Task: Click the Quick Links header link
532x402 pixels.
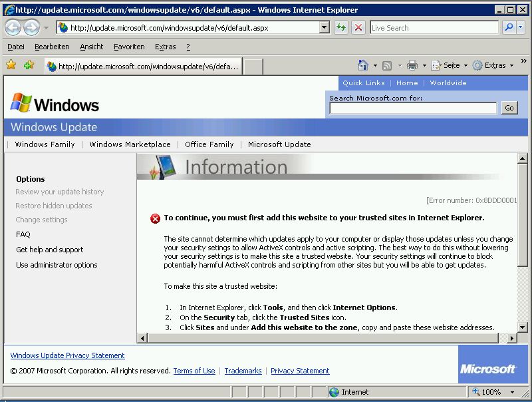Action: pyautogui.click(x=363, y=83)
